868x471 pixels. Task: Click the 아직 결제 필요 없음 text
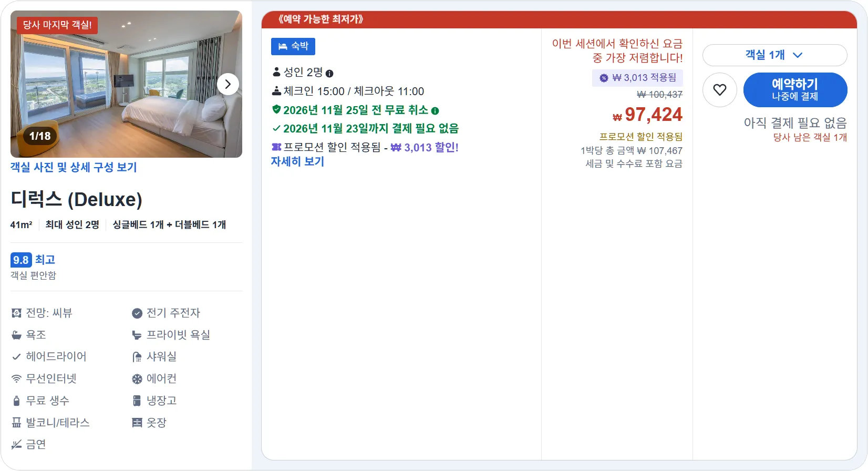click(x=795, y=123)
